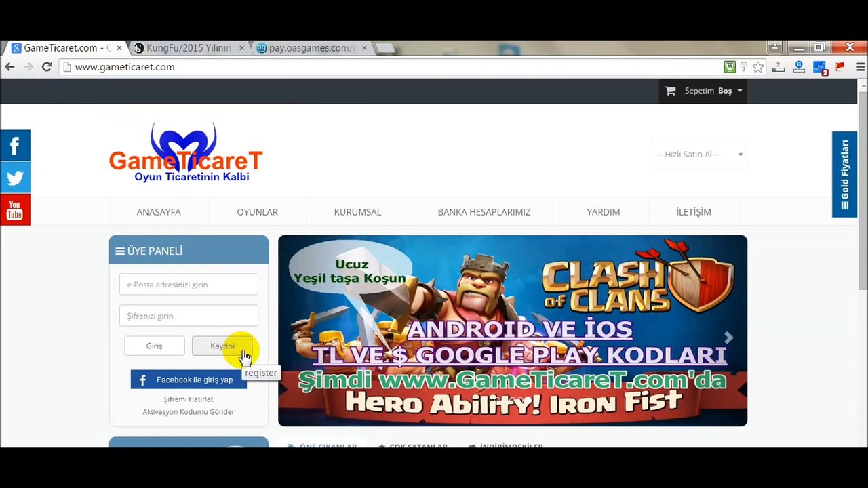Click the ÜYE PANELİ header
Screen dimensions: 868x488
189,251
